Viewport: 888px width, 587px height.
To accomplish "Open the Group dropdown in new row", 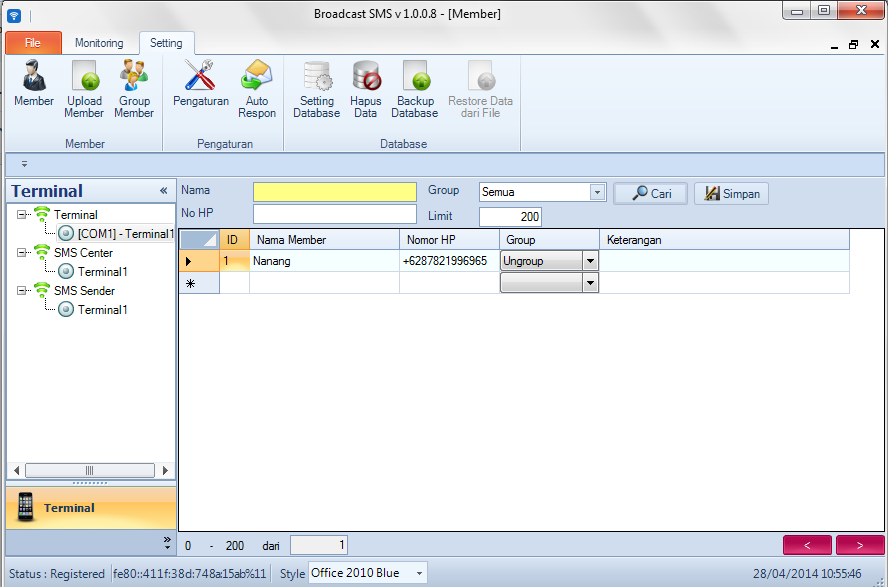I will (590, 282).
